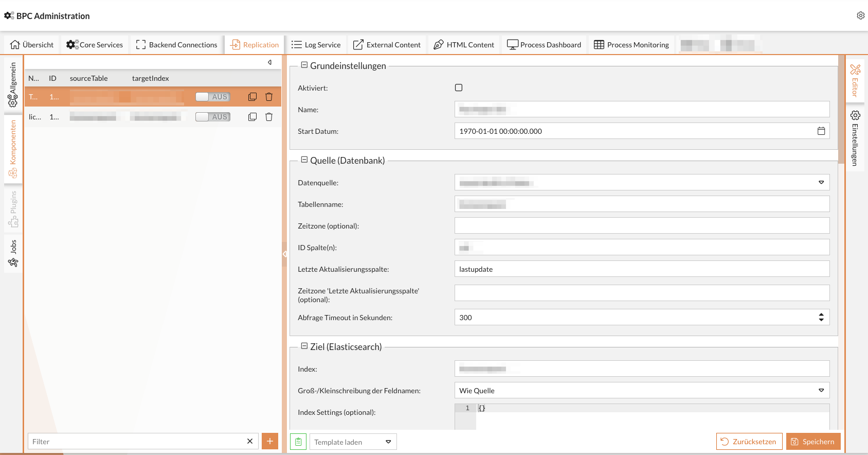Click the vertical scrollbar of the form
The height and width of the screenshot is (455, 868).
[841, 109]
